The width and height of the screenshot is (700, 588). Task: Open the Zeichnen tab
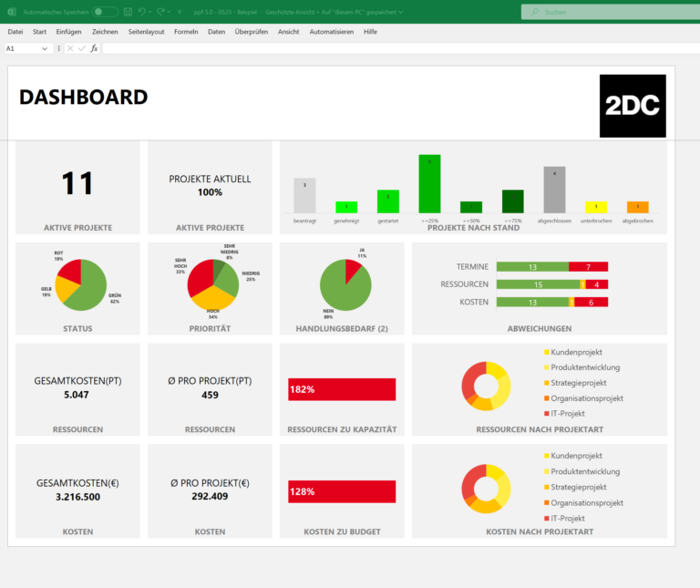click(x=105, y=32)
